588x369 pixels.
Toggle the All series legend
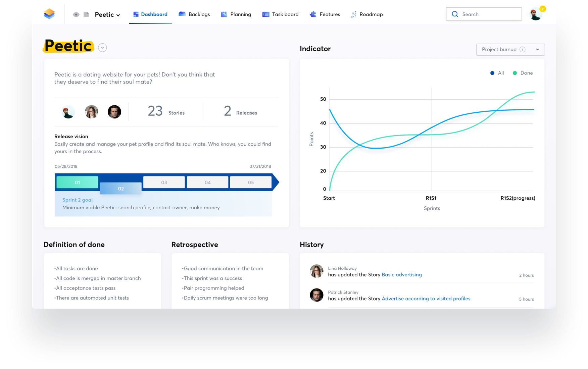[497, 73]
